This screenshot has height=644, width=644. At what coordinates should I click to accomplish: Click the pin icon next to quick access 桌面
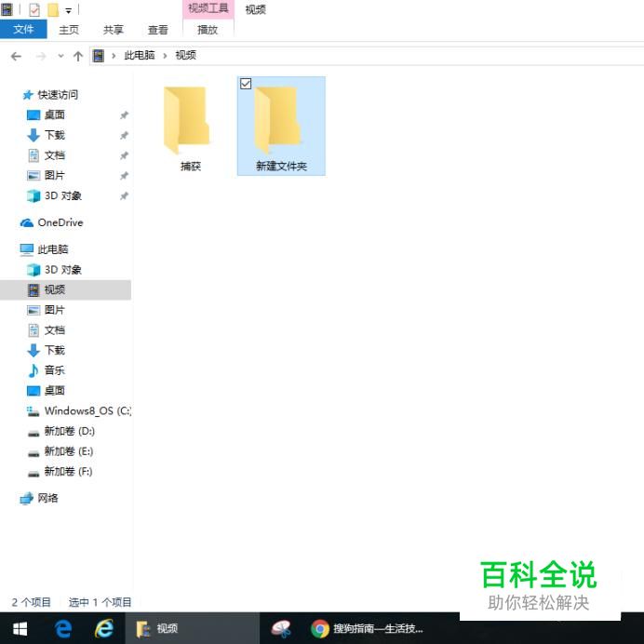(x=124, y=115)
